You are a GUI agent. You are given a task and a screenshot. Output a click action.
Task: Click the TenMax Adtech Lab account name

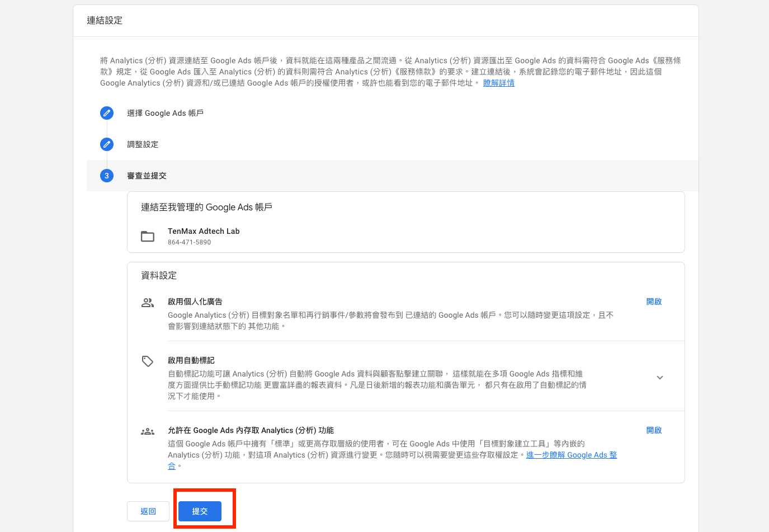pyautogui.click(x=204, y=231)
